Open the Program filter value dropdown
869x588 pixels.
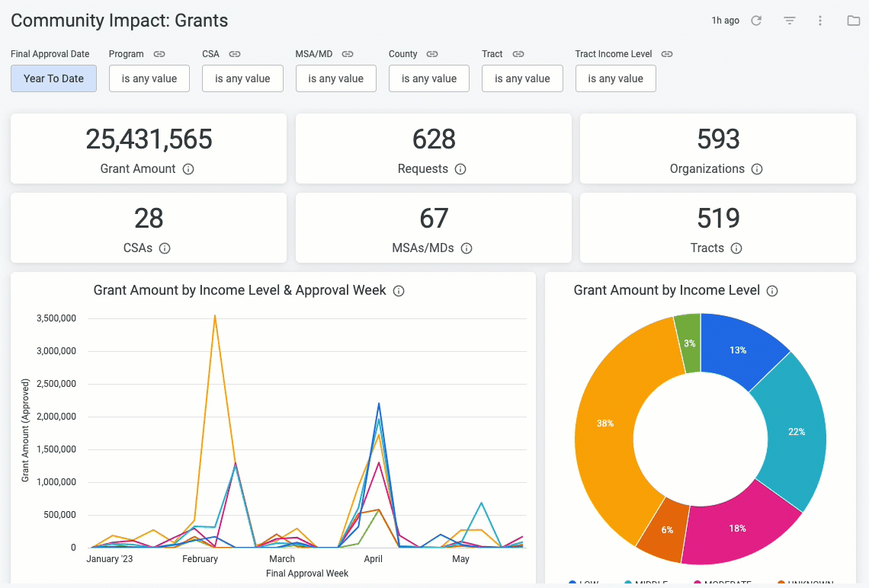point(149,78)
